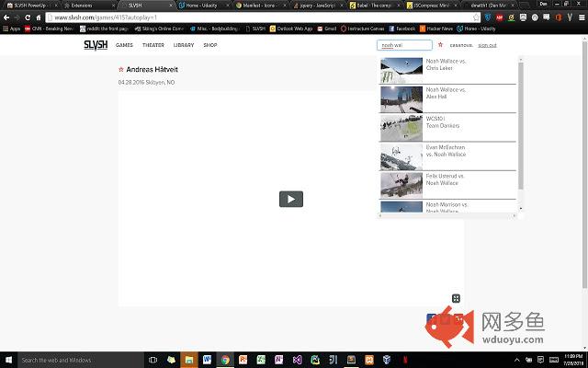Click the sign out link

[487, 45]
